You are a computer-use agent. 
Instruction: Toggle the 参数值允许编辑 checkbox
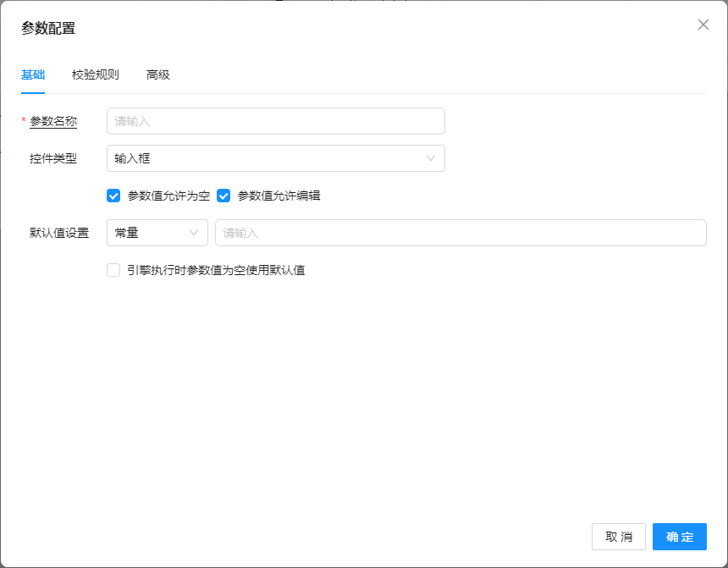point(223,196)
